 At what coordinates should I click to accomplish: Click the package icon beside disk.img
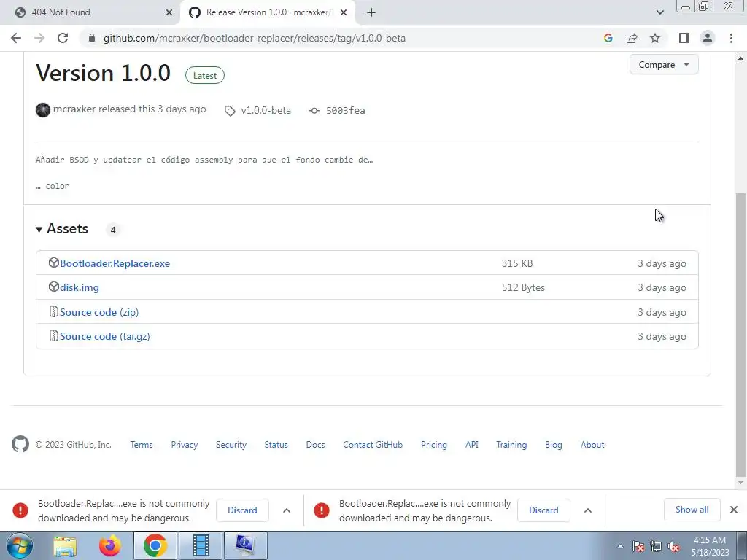[x=53, y=287]
